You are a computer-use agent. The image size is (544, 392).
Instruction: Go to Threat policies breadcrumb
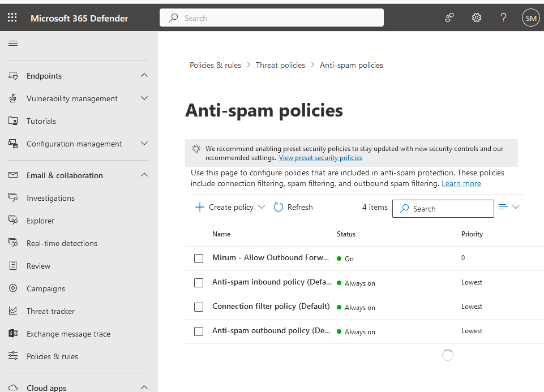click(x=280, y=65)
